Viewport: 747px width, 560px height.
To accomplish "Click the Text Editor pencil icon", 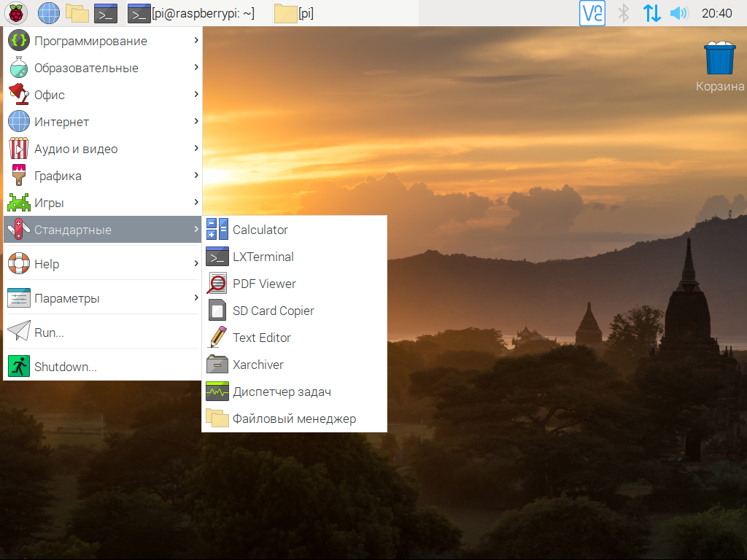I will coord(217,337).
